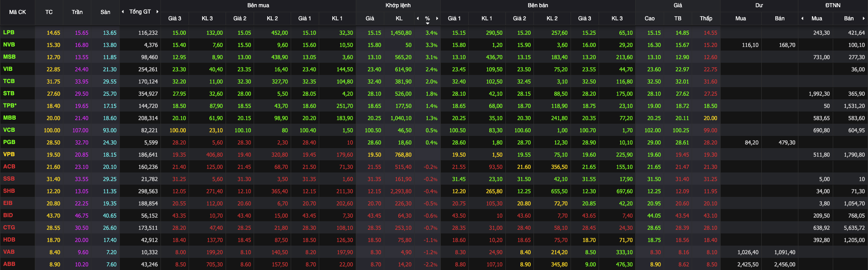Open ABB stock symbol

pos(9,264)
